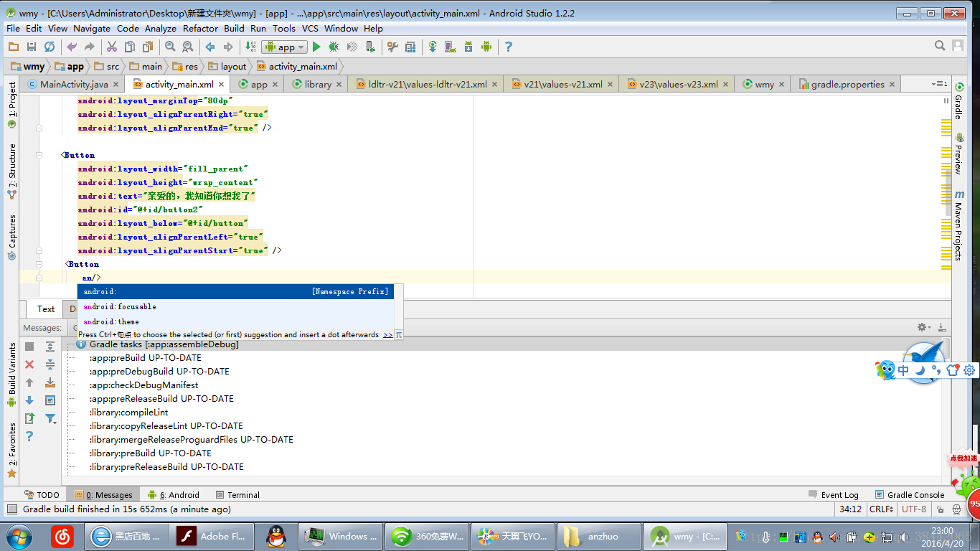Image resolution: width=980 pixels, height=551 pixels.
Task: Toggle tool window bars via bottom-left corner icon
Action: pos(11,509)
